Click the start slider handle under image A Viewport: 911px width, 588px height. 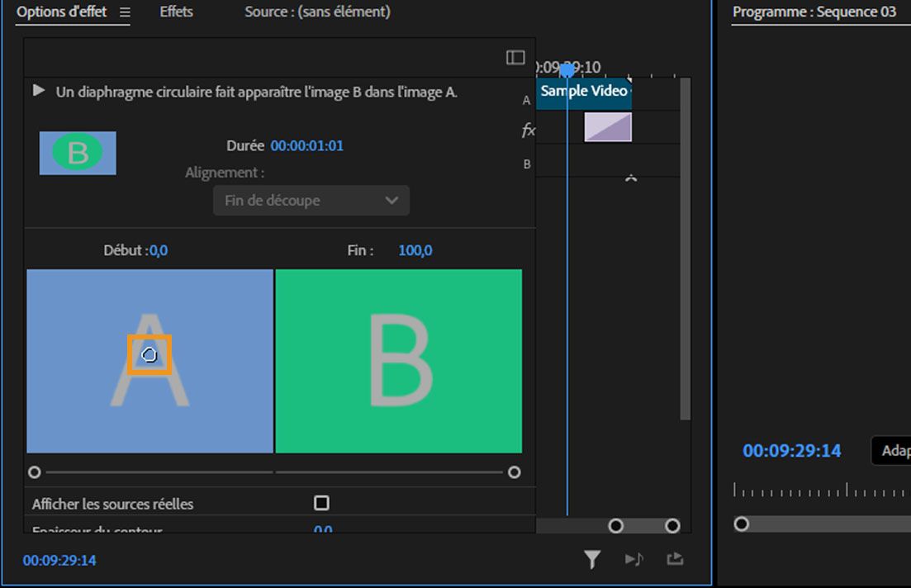[x=34, y=472]
